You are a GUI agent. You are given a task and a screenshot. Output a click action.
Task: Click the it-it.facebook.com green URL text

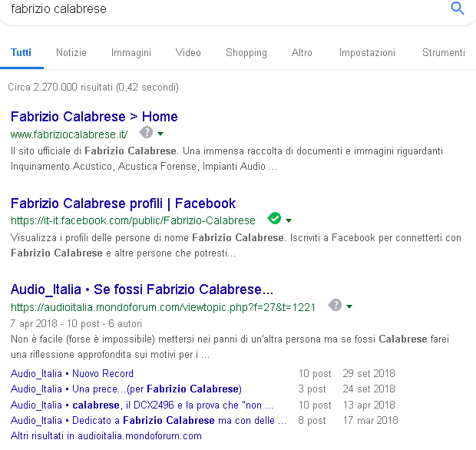[133, 220]
